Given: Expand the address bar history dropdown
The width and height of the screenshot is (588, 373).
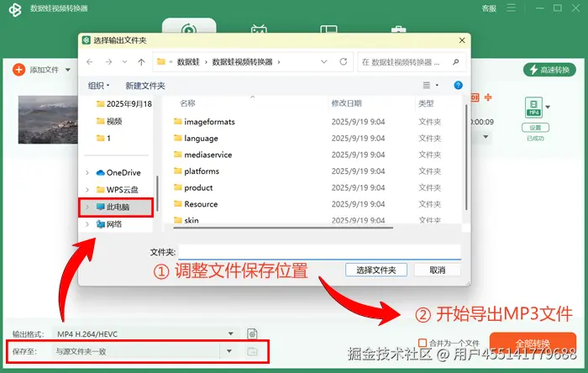Looking at the screenshot, I should click(x=324, y=62).
